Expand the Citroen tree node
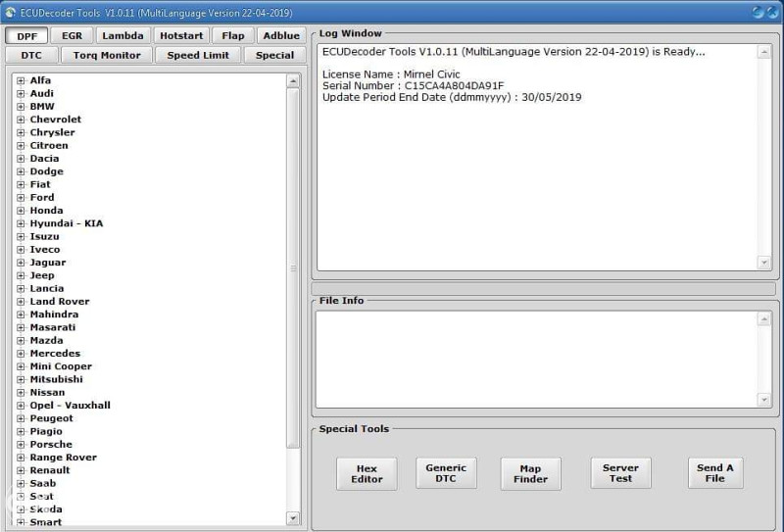Screen dimensions: 784x532 (21, 146)
